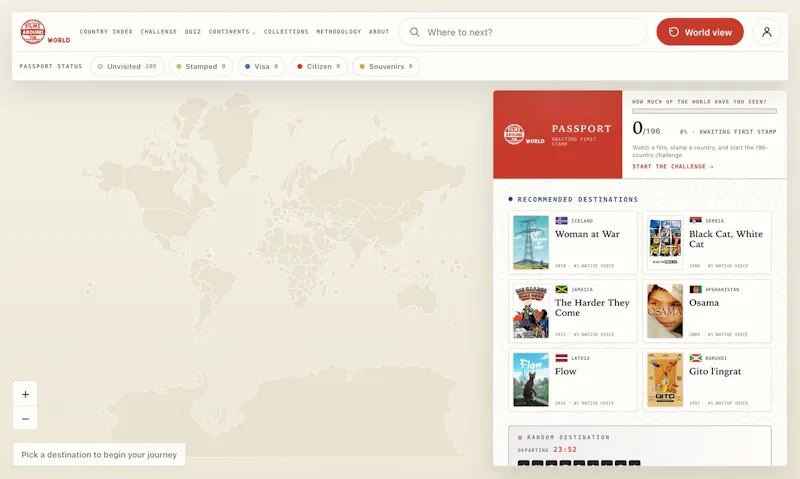The image size is (800, 479).
Task: Zoom out the map with minus button
Action: [25, 419]
